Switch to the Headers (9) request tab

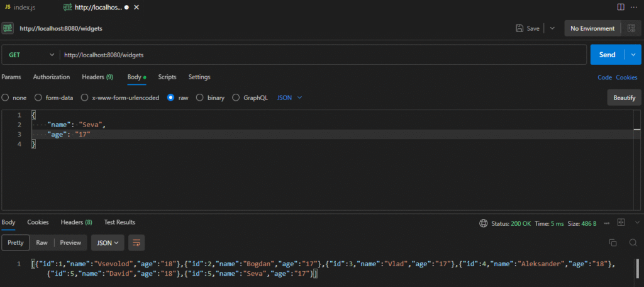97,77
